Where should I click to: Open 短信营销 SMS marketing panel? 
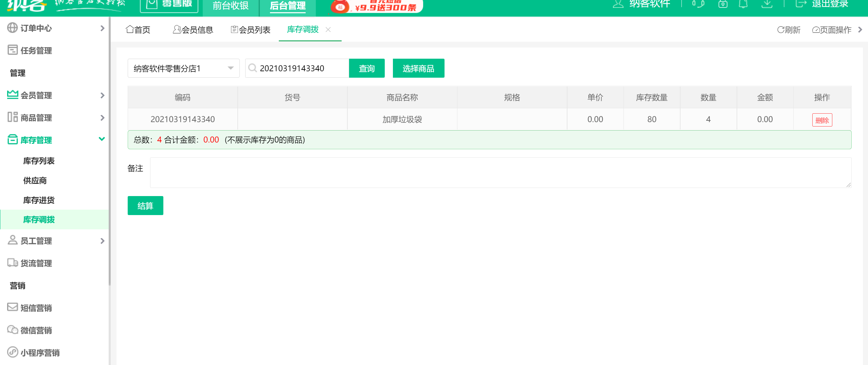(36, 308)
